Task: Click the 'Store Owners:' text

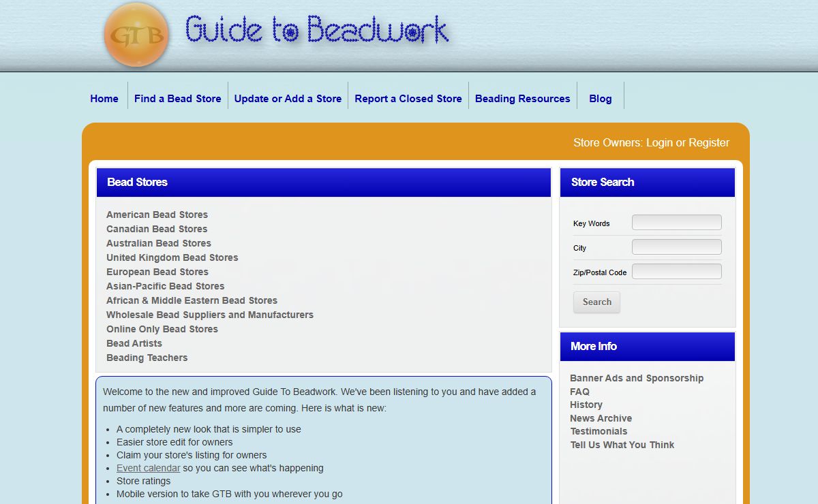Action: [x=608, y=143]
